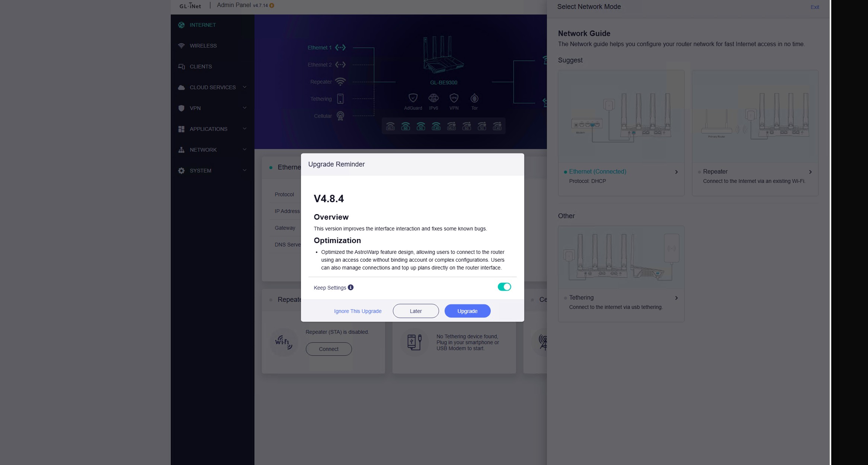Image resolution: width=868 pixels, height=465 pixels.
Task: Click Exit in Select Network Mode
Action: click(x=814, y=7)
